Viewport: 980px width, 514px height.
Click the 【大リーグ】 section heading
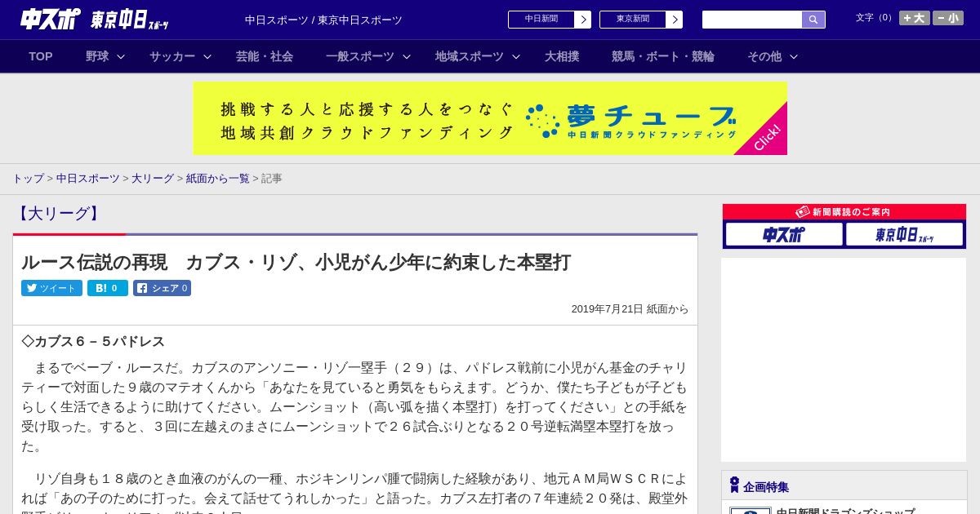coord(58,214)
